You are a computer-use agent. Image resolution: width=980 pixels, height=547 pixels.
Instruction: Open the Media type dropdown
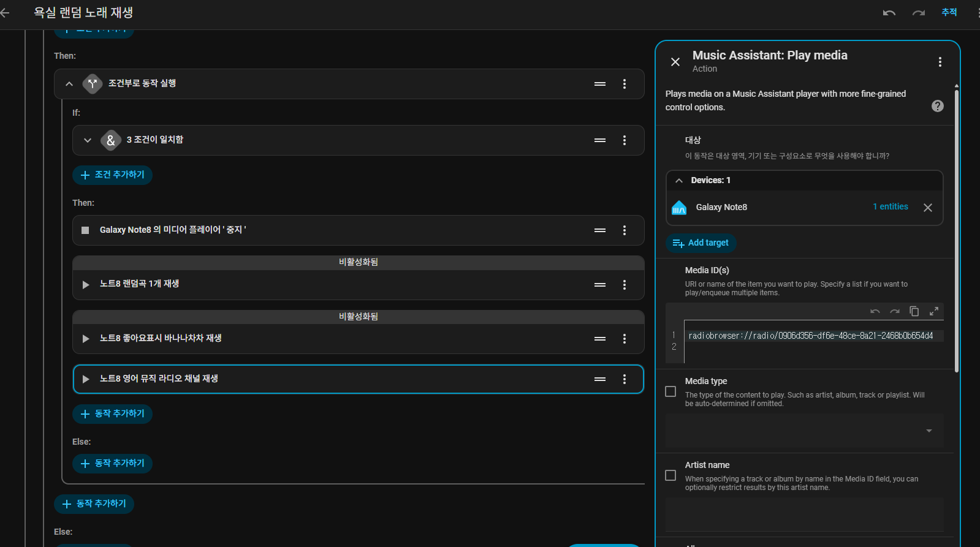(804, 431)
